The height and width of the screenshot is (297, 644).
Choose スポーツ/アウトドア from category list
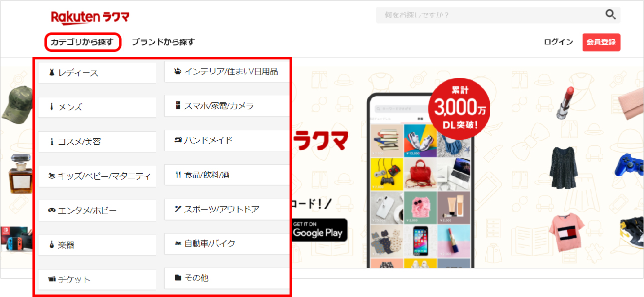pos(227,209)
